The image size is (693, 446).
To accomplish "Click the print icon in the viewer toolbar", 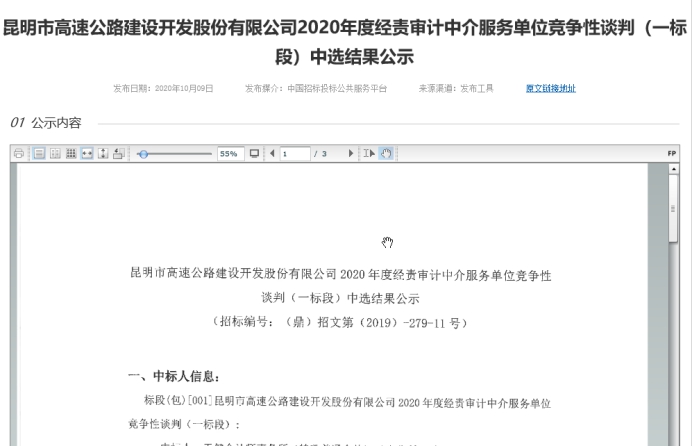I will (x=19, y=154).
